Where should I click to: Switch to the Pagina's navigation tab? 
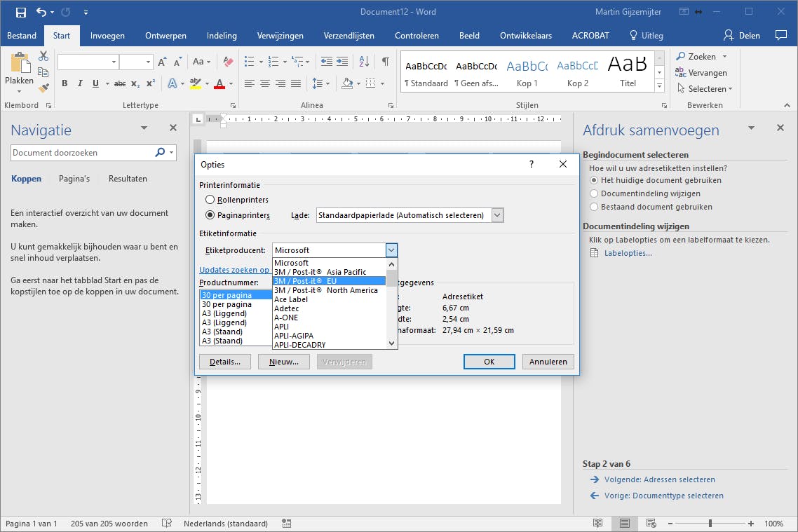coord(74,179)
